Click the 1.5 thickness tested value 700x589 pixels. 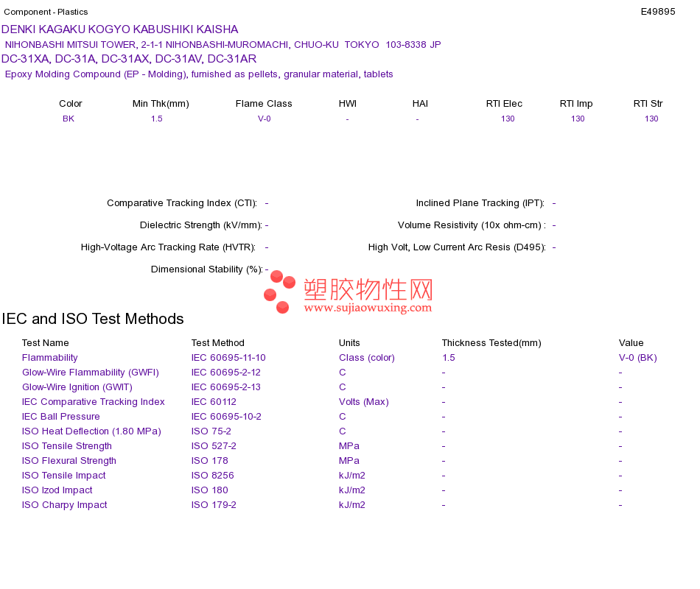tap(449, 357)
